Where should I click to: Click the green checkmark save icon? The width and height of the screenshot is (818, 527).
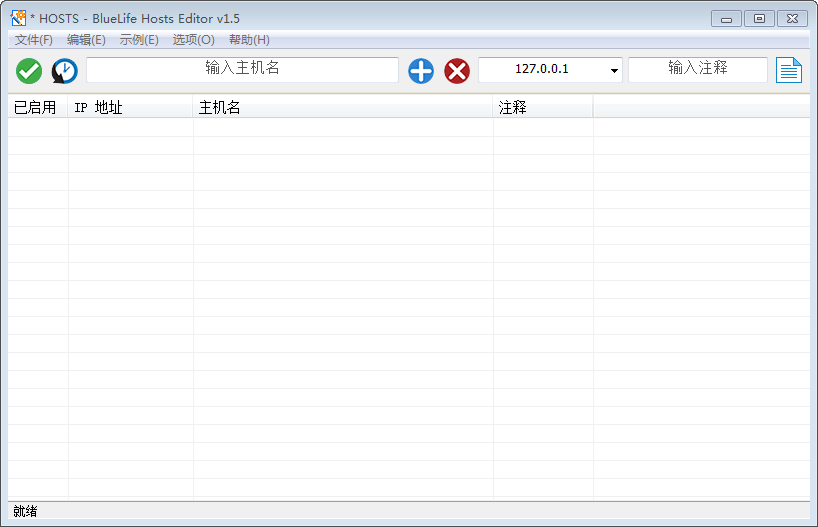[29, 71]
